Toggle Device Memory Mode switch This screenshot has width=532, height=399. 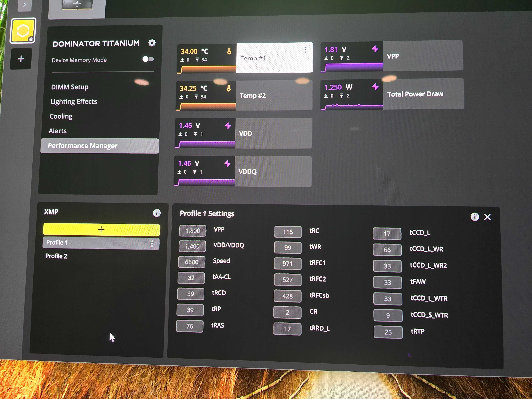tap(148, 59)
